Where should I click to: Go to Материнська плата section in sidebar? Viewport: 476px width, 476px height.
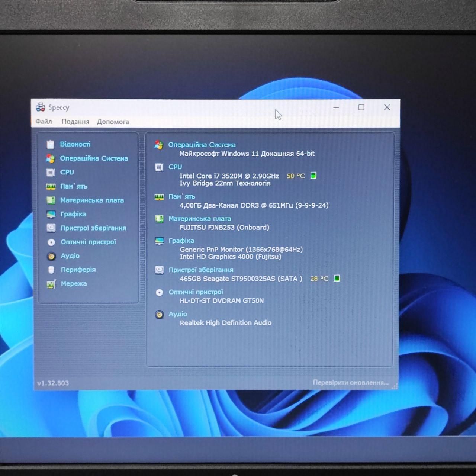(x=92, y=200)
